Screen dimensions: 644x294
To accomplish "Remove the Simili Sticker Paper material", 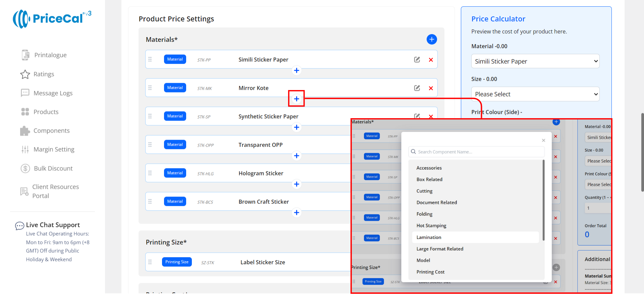I will (431, 60).
